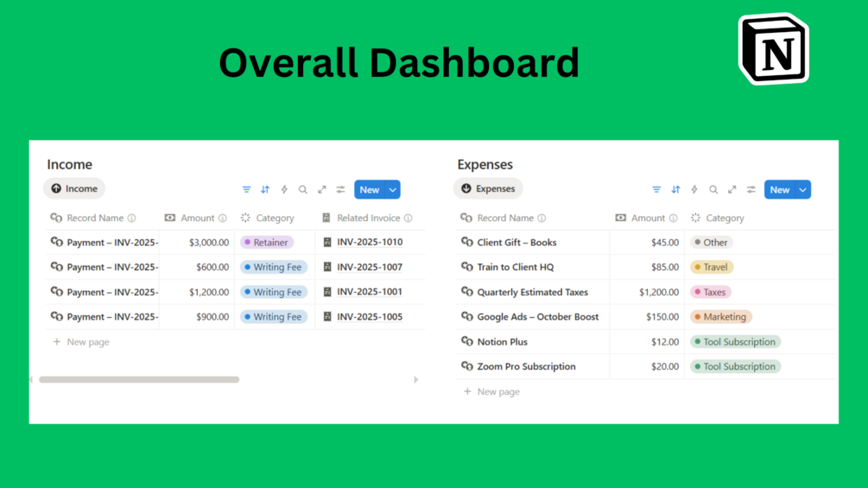Switch to the Expenses view tab
This screenshot has width=868, height=488.
point(488,188)
